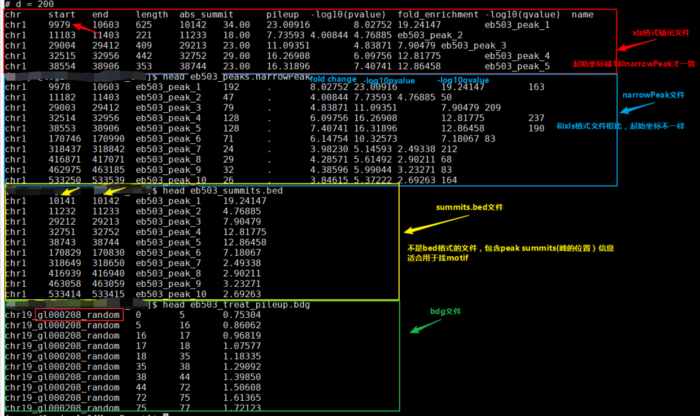700x416 pixels.
Task: Click narrowPeak start value 318437
Action: (65, 149)
